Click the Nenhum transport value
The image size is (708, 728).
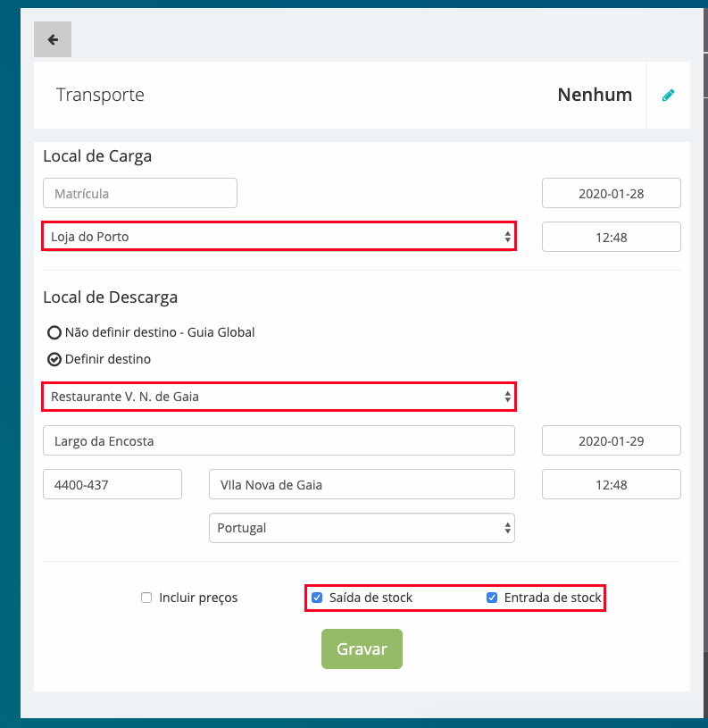tap(595, 95)
